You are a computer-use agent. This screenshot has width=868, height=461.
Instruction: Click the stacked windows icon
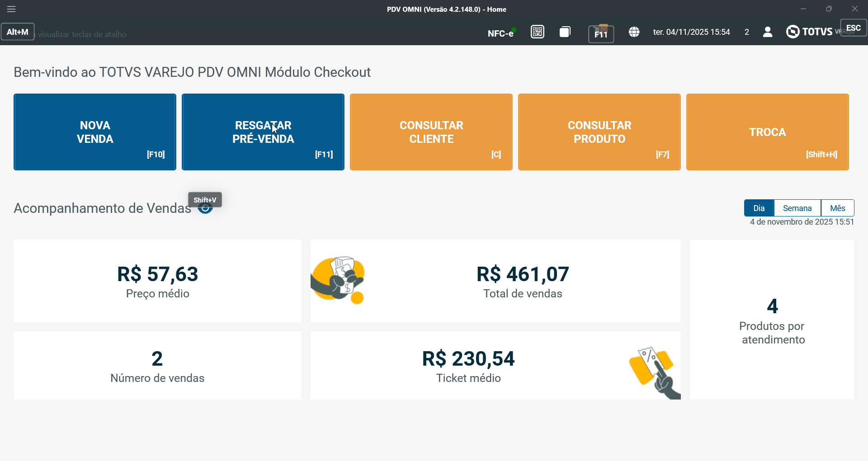565,32
